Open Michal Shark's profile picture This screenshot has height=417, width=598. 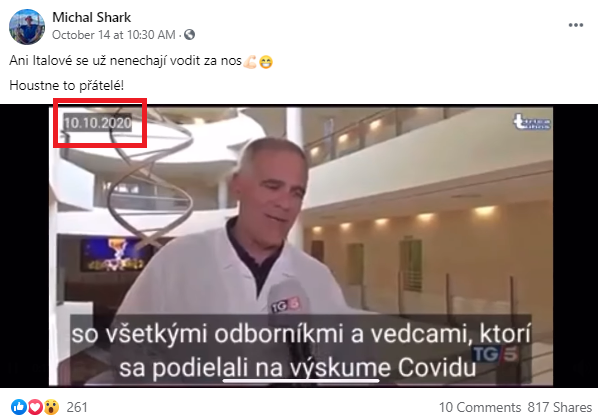pyautogui.click(x=27, y=27)
